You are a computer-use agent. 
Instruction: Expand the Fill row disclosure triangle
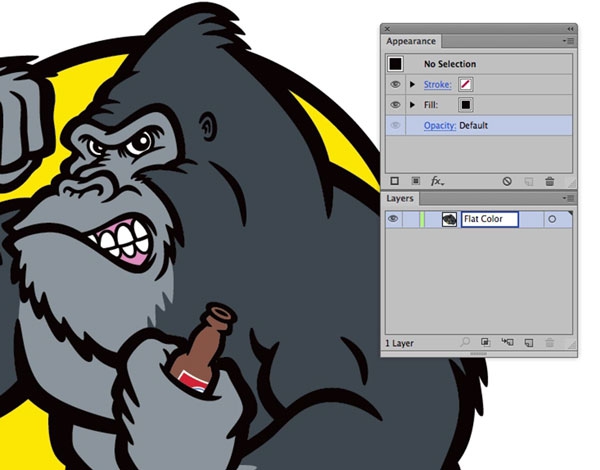point(412,104)
